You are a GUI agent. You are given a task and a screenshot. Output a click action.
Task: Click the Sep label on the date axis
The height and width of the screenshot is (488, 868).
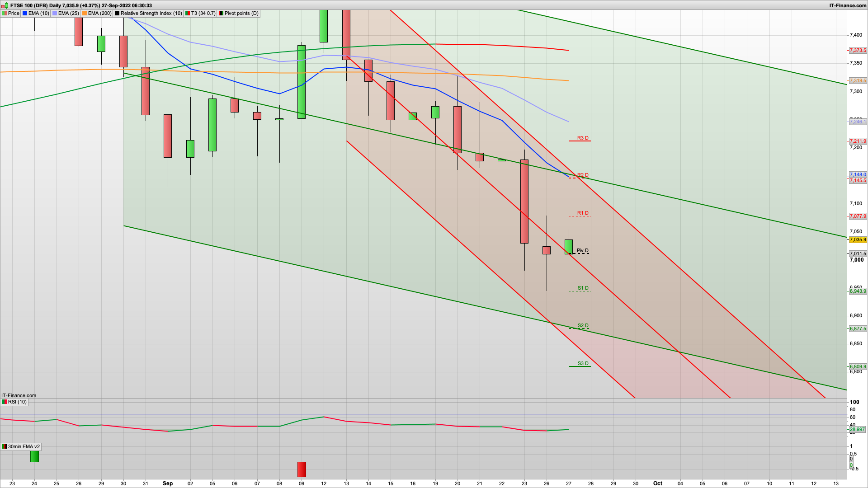168,483
